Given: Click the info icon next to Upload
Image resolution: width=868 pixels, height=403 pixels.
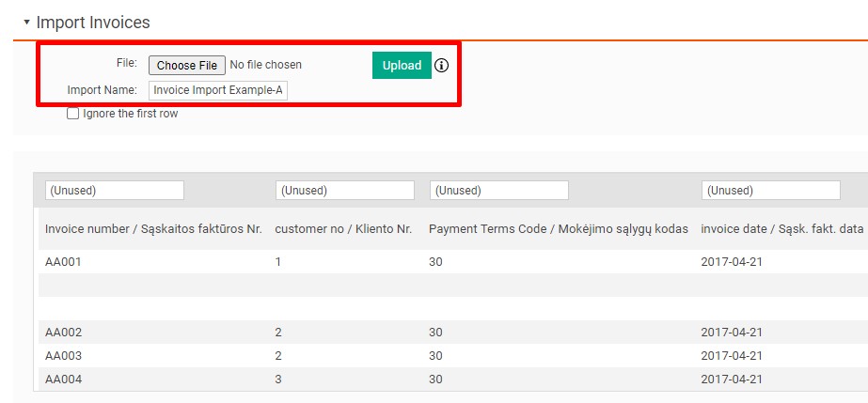Looking at the screenshot, I should [x=441, y=66].
